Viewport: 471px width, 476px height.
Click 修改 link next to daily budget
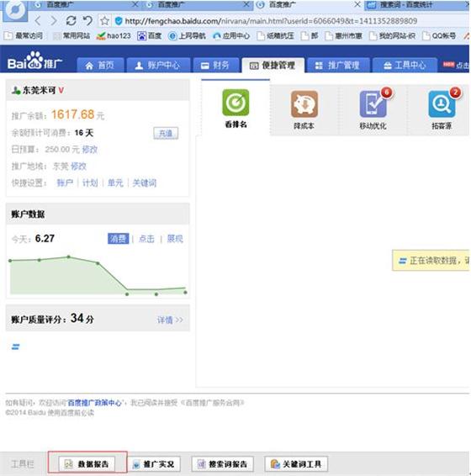90,150
